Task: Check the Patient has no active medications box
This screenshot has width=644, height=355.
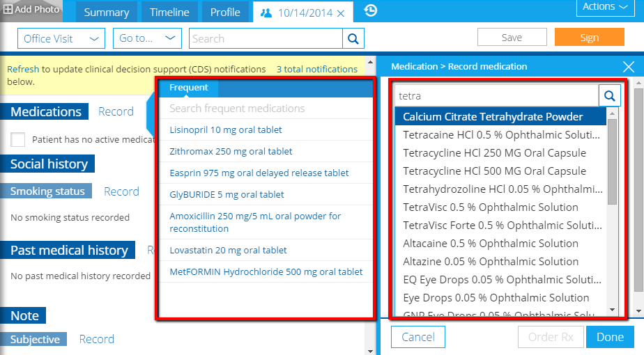Action: [x=18, y=139]
